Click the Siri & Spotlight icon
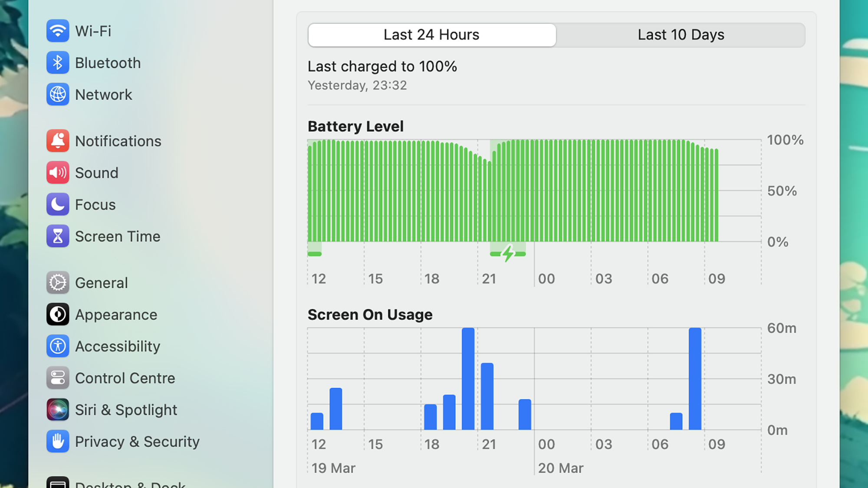Viewport: 868px width, 488px height. tap(58, 409)
